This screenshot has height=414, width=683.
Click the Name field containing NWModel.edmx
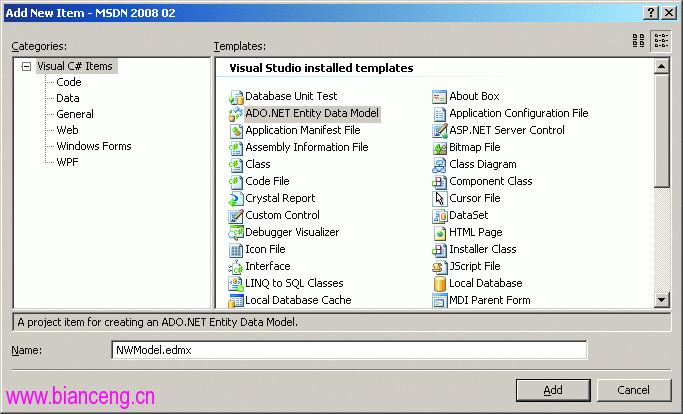tap(349, 350)
